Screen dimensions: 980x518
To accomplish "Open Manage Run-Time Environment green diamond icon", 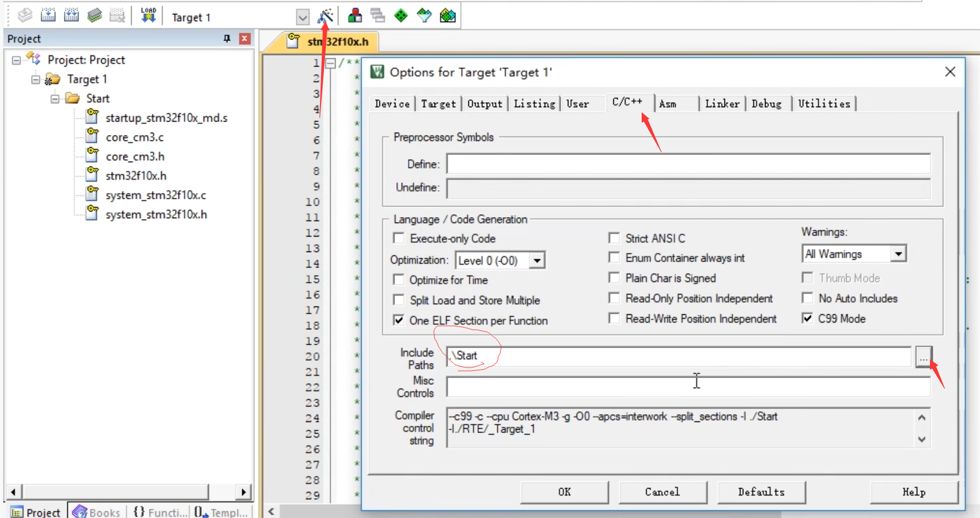I will pos(401,16).
